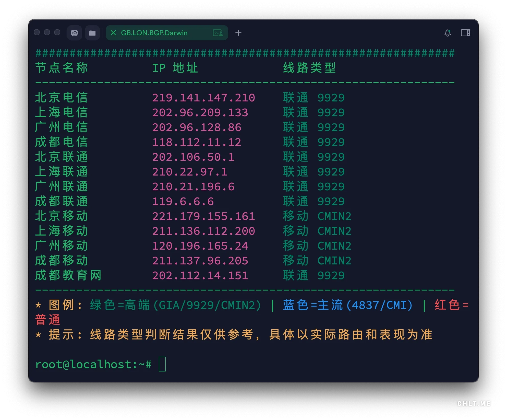Select node name 成都联通
Viewport: 507px width, 420px height.
pyautogui.click(x=62, y=201)
